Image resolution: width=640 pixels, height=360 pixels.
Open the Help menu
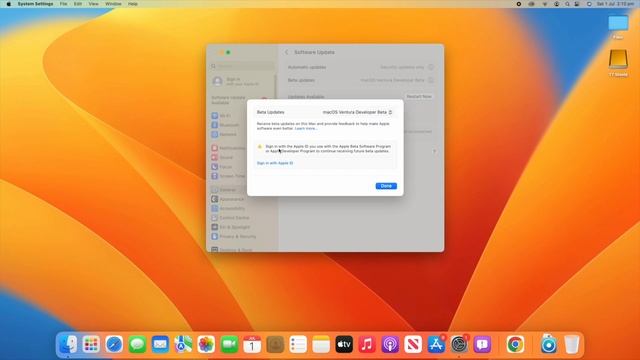click(x=133, y=4)
